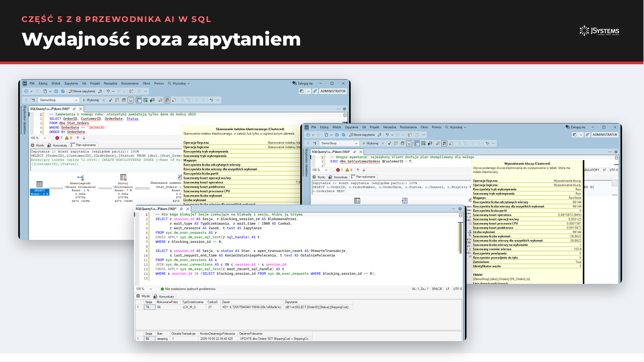Open 100 % zoom dropdown in front window

coord(144,289)
